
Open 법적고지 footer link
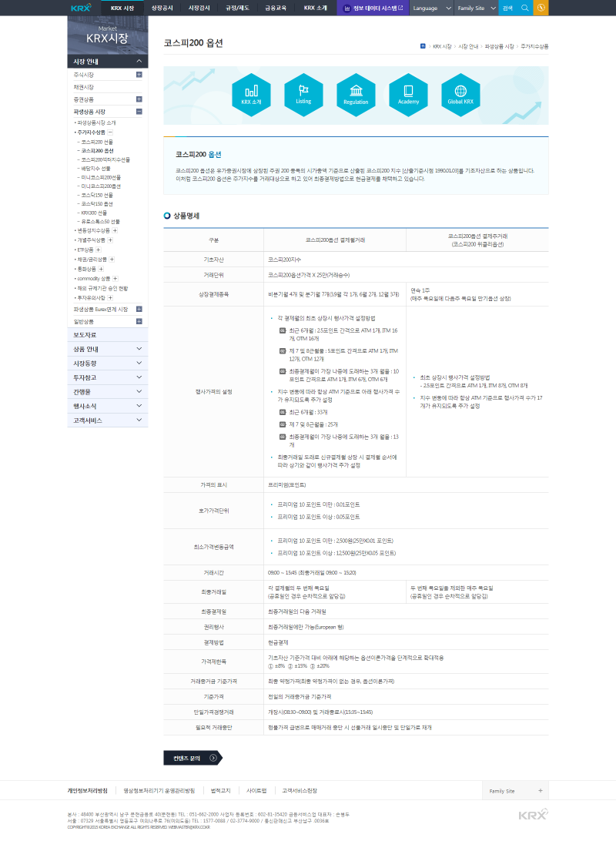[x=220, y=791]
